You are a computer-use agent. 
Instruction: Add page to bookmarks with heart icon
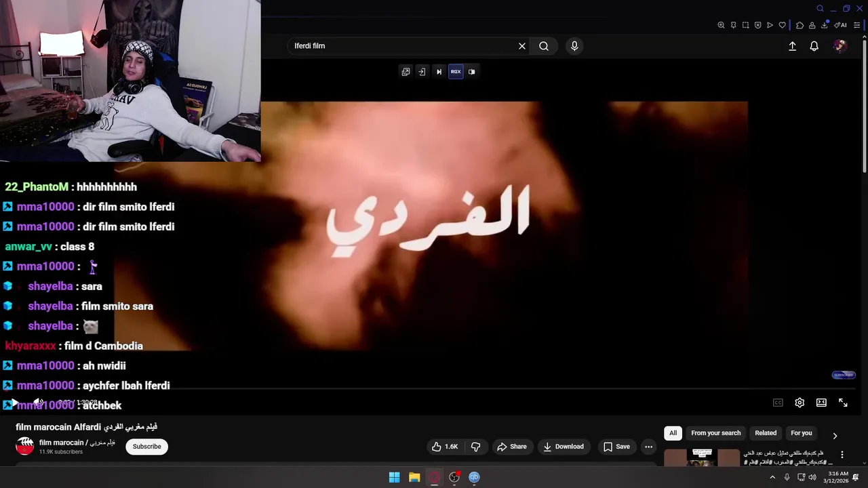tap(782, 25)
